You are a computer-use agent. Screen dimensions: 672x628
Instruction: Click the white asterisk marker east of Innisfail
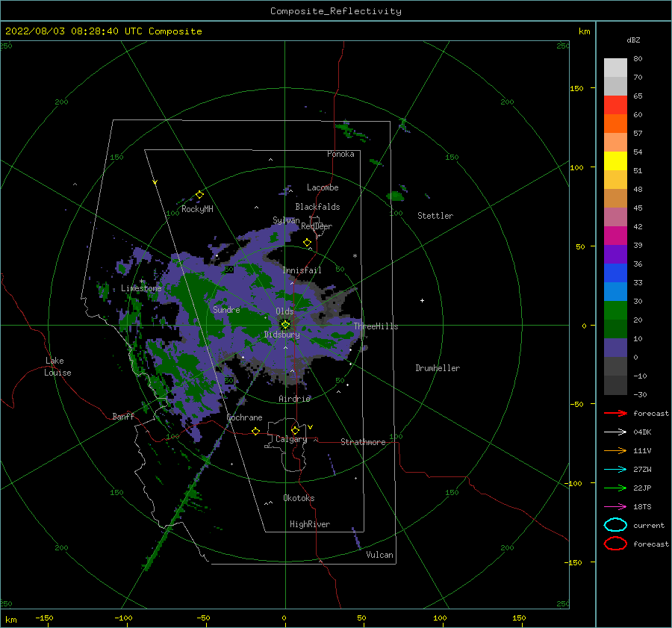point(355,256)
